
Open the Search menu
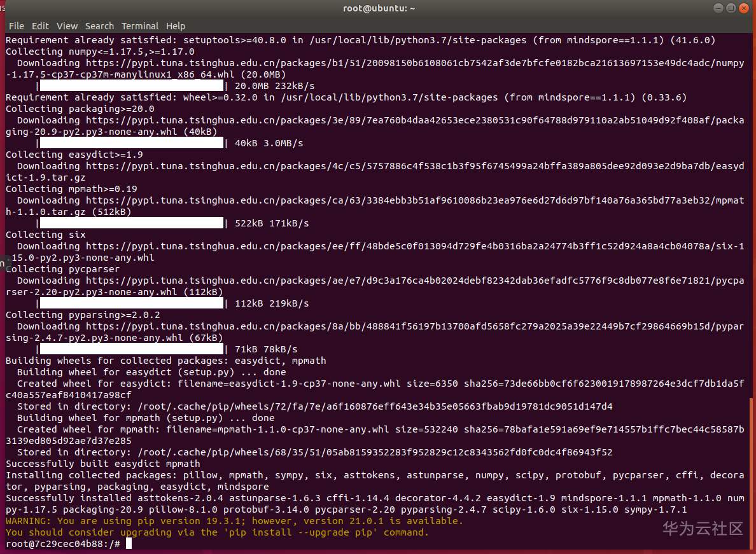(x=99, y=26)
